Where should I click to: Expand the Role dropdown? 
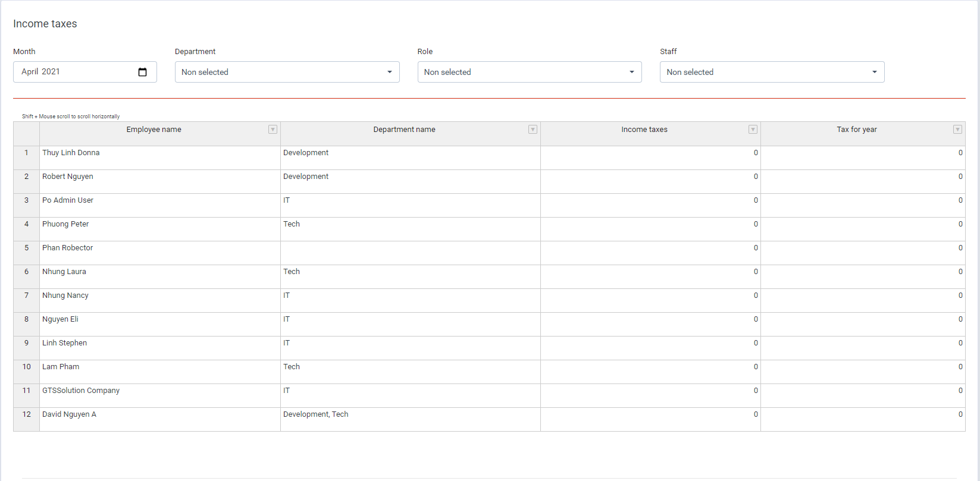pyautogui.click(x=529, y=72)
